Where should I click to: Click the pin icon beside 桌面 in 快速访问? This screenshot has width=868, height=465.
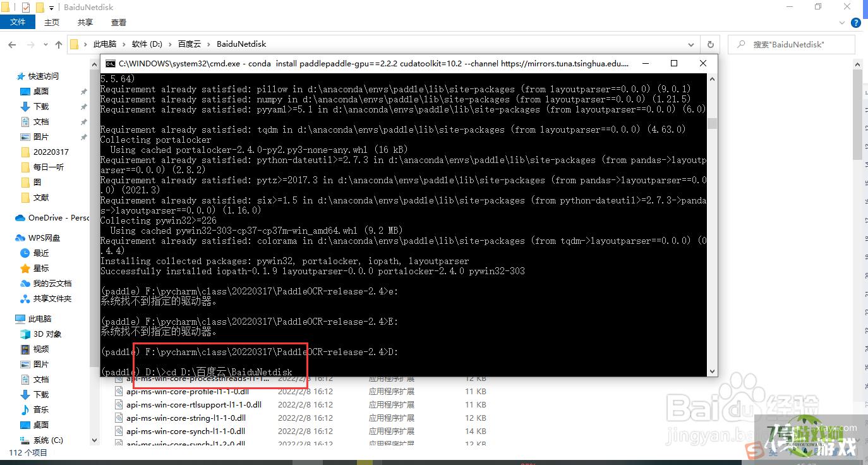[83, 92]
